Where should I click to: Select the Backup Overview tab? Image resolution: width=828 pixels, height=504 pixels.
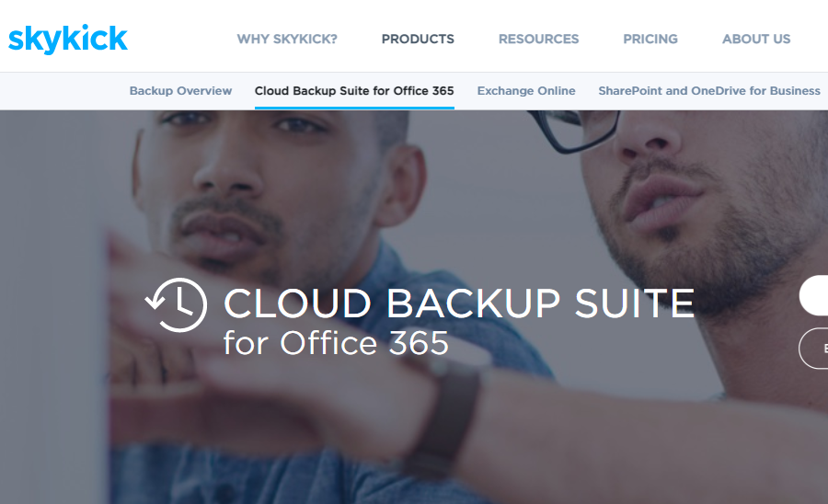point(180,91)
